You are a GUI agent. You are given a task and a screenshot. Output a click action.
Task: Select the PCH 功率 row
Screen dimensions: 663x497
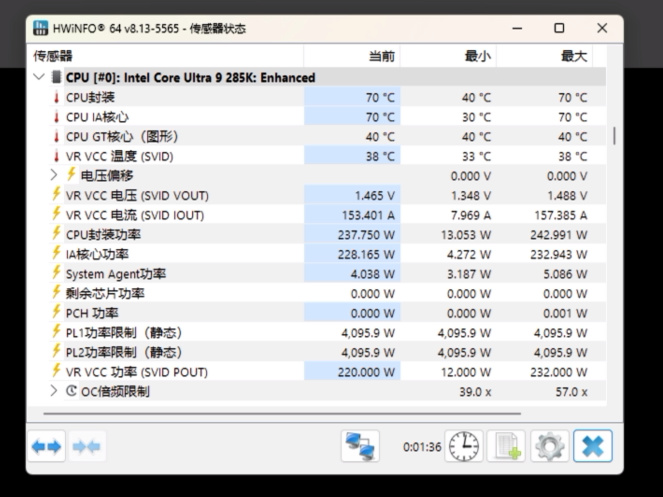pos(327,313)
